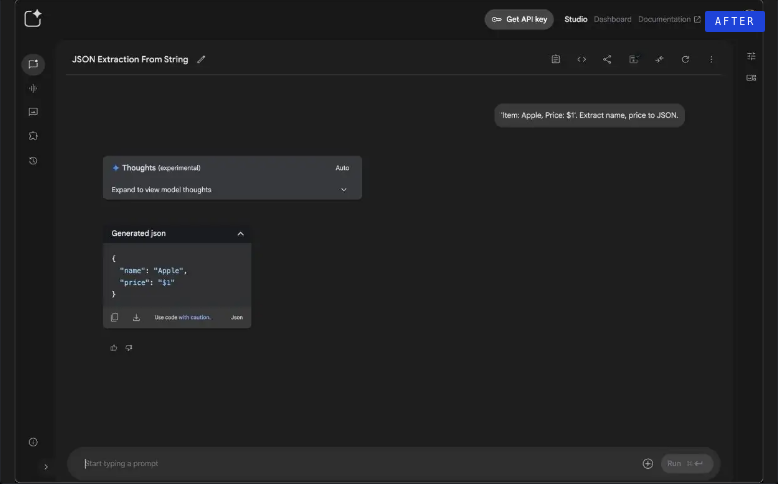This screenshot has width=778, height=484.
Task: Click the info icon in the left sidebar
Action: pos(33,442)
